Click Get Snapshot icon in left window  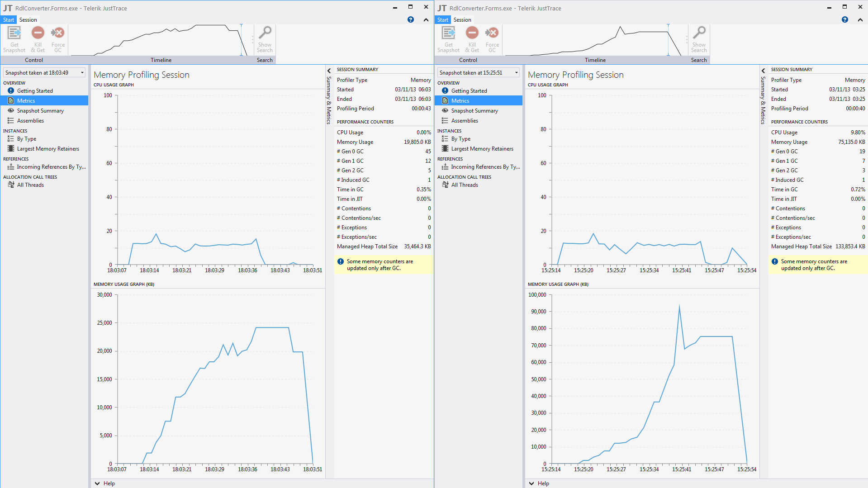(x=14, y=33)
